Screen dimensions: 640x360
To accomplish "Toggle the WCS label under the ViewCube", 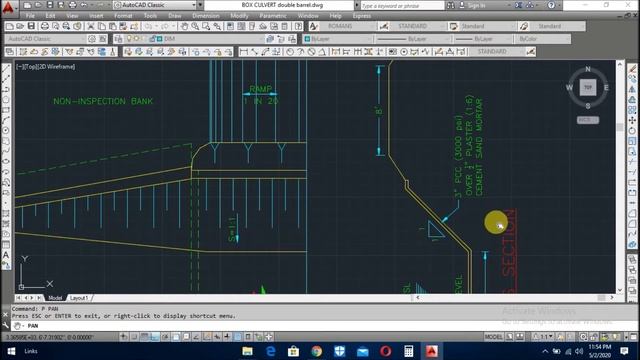I will 588,120.
